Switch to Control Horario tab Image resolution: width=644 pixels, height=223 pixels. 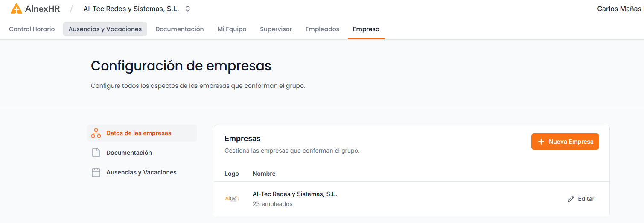pos(32,29)
